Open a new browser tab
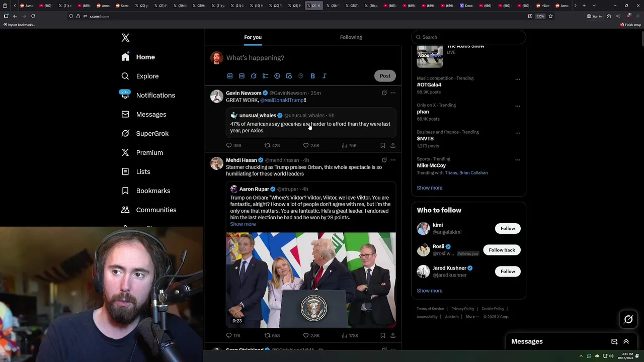The image size is (644, 362). 584,6
